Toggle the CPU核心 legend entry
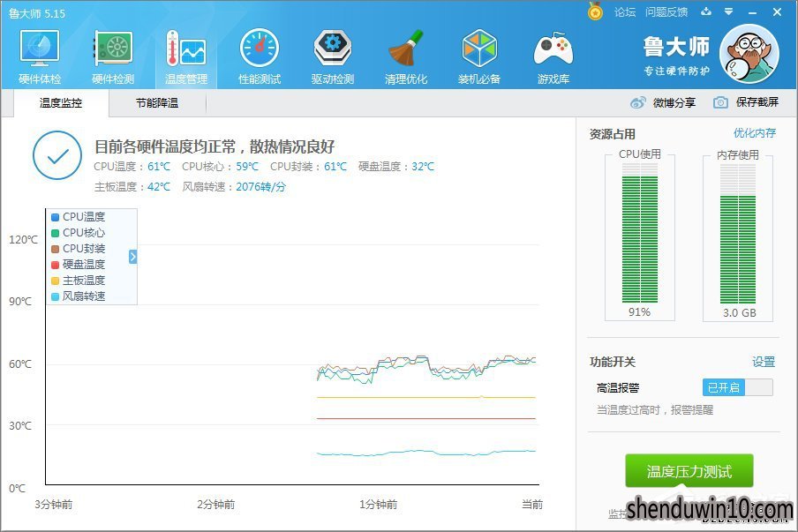Screen dimensions: 798x532 (x=79, y=232)
